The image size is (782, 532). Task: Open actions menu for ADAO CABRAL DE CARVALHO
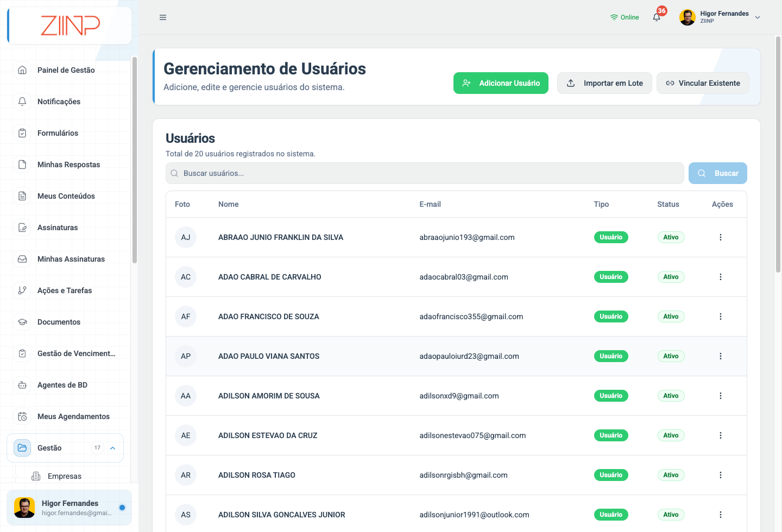click(721, 277)
